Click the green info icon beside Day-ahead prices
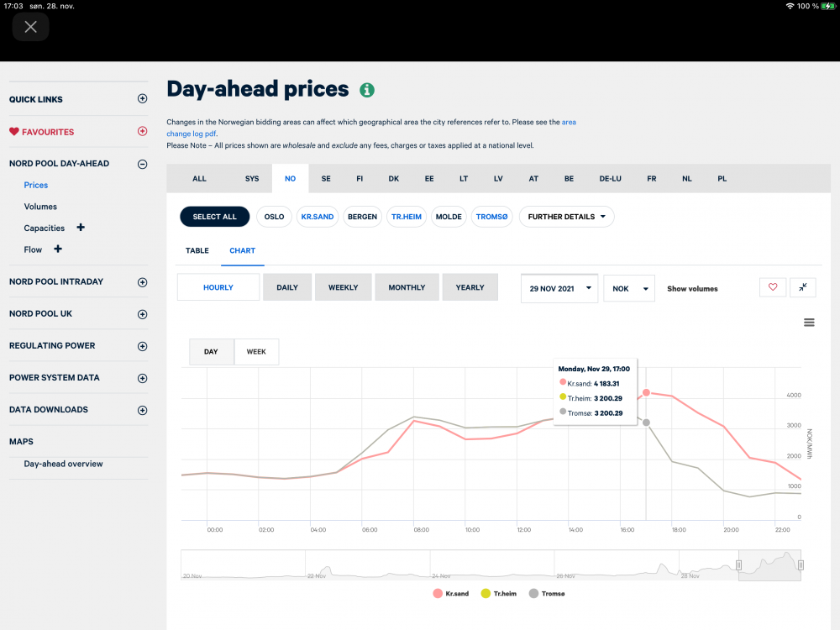 click(x=367, y=90)
